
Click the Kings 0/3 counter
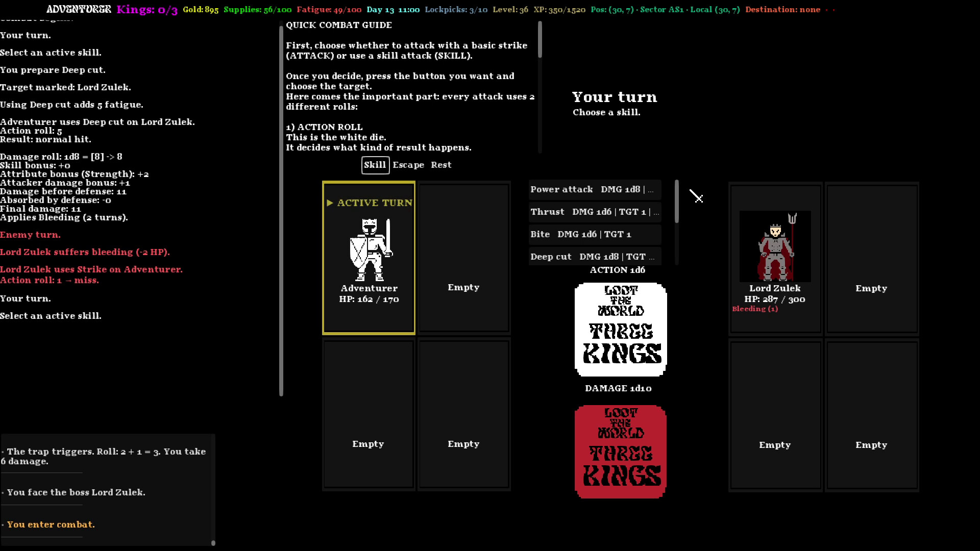point(147,10)
